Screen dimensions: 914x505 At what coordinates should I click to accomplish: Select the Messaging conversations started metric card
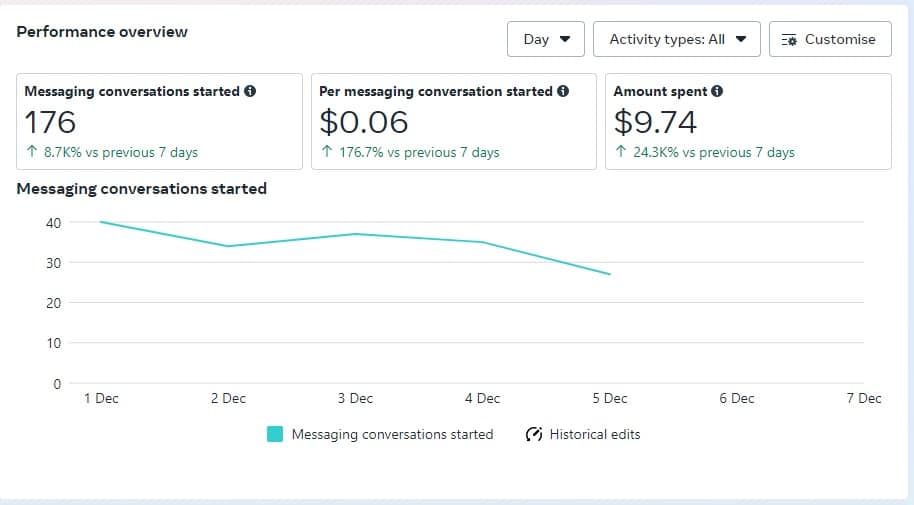(160, 121)
